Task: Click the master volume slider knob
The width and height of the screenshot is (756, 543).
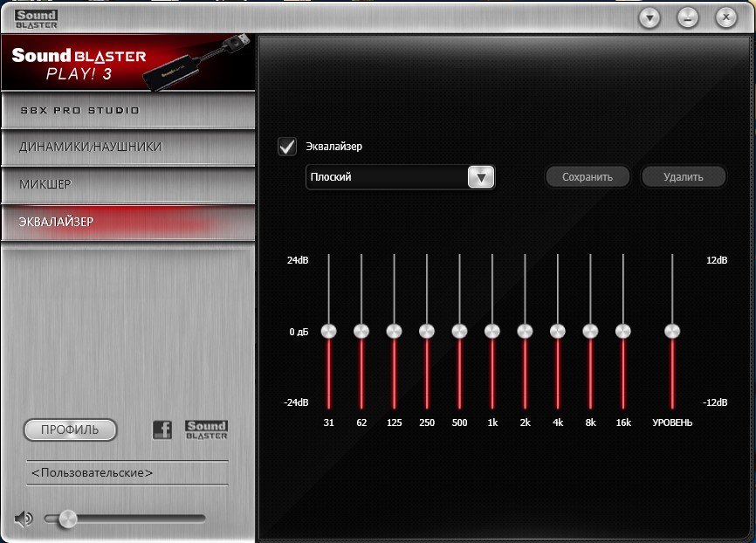Action: pos(67,519)
